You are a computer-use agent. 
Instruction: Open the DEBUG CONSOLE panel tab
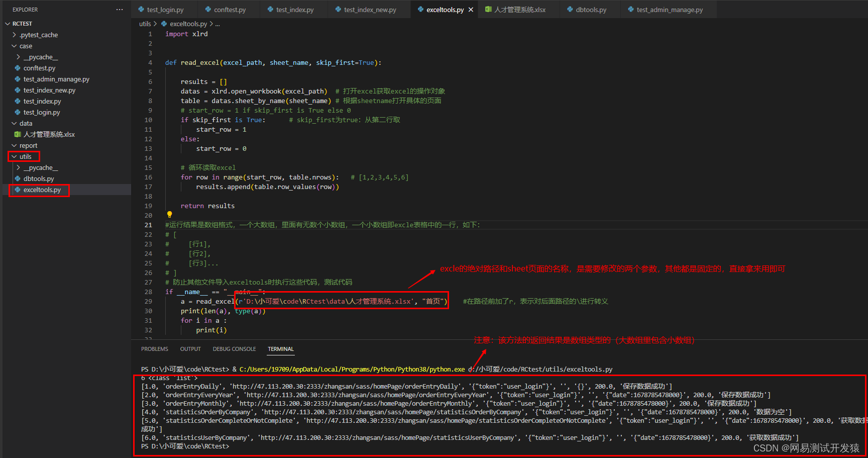coord(234,349)
